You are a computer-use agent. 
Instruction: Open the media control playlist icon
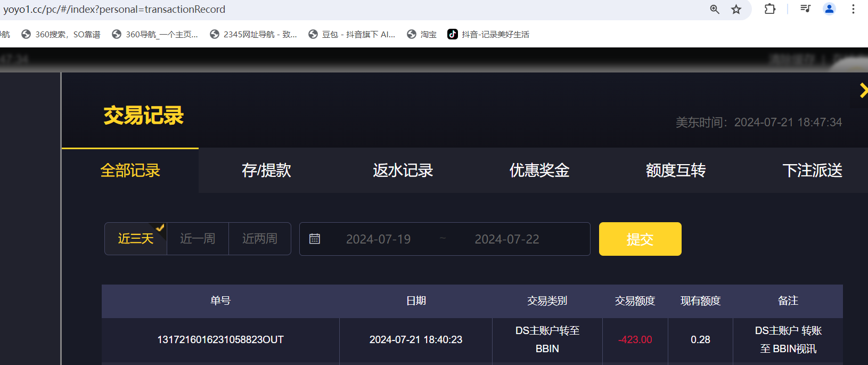pyautogui.click(x=805, y=9)
